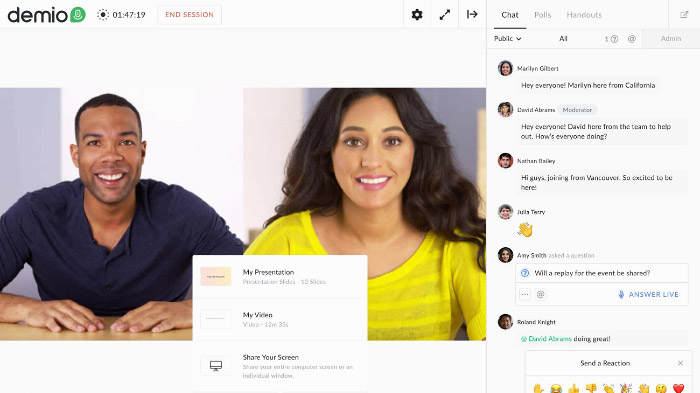Pop out the chat panel in a new window
The width and height of the screenshot is (700, 393).
click(684, 15)
